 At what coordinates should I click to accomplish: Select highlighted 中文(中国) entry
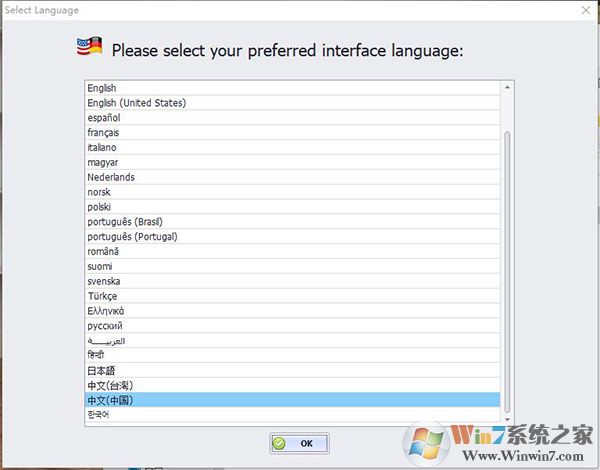coord(292,400)
